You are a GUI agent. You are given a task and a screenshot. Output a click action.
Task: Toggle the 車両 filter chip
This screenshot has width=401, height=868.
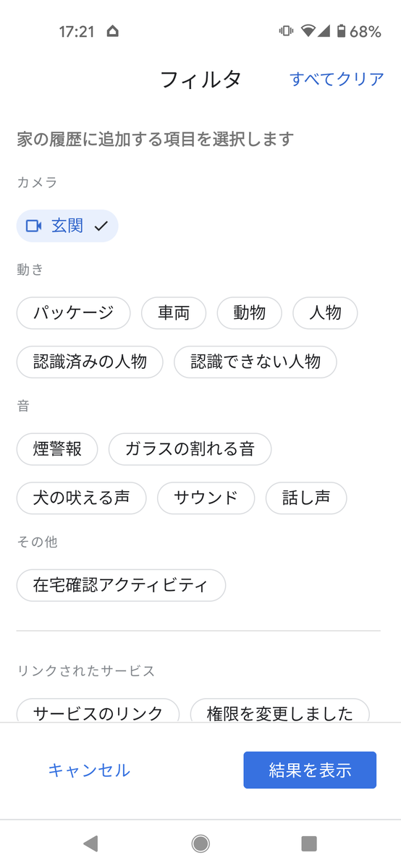[174, 312]
